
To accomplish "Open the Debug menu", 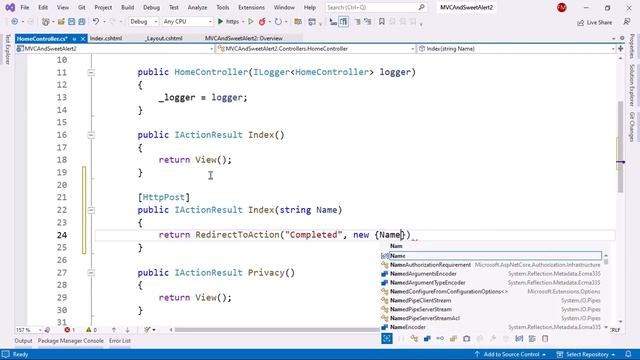I will [151, 7].
